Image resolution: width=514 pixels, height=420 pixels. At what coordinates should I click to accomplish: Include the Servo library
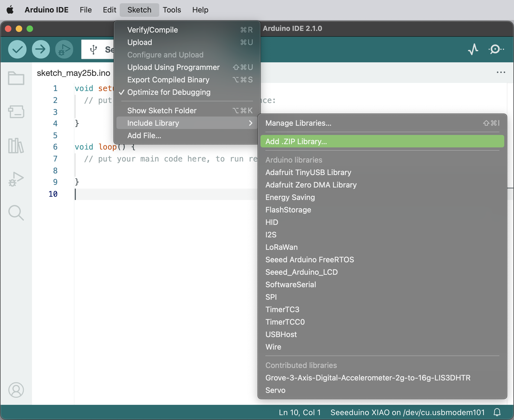click(382, 390)
